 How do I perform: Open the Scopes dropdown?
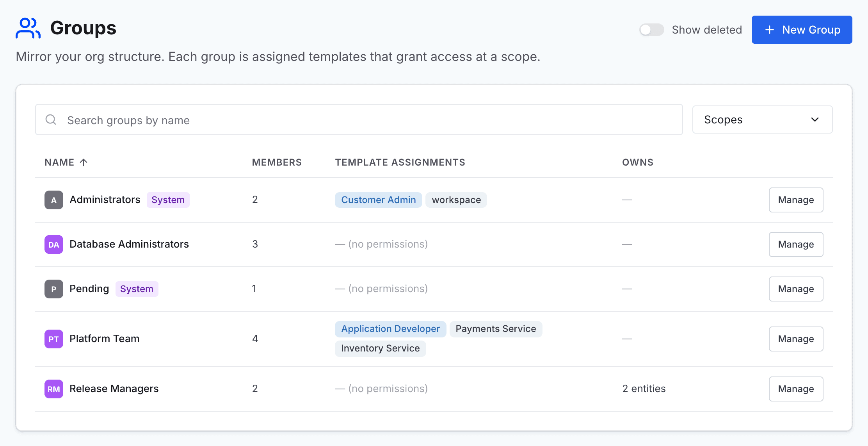762,120
